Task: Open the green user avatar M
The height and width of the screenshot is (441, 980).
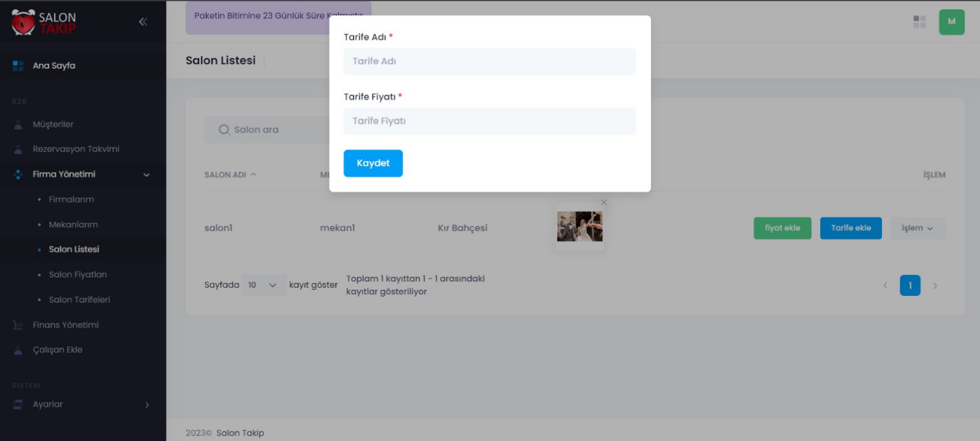Action: [951, 22]
